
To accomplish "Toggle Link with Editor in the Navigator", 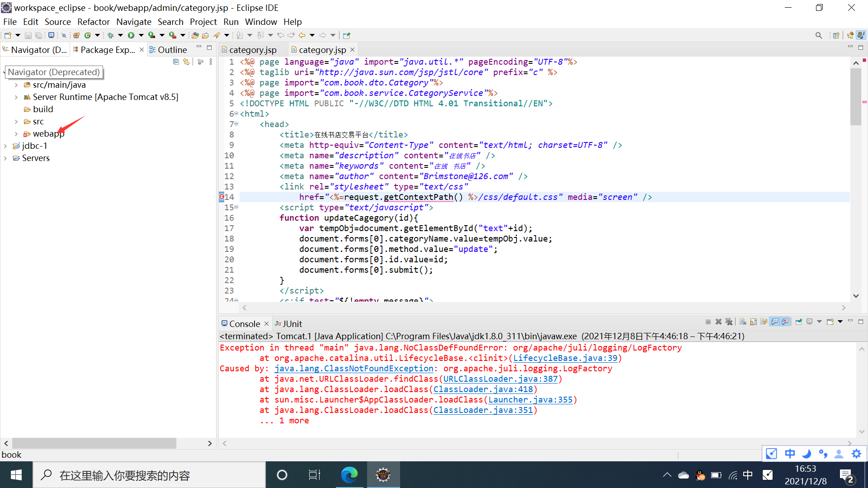I will pos(186,62).
